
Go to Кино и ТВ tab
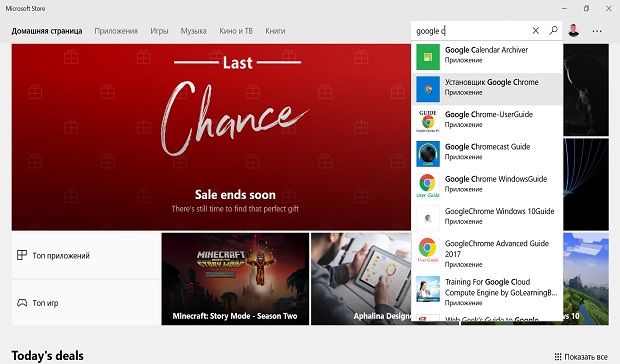click(236, 31)
